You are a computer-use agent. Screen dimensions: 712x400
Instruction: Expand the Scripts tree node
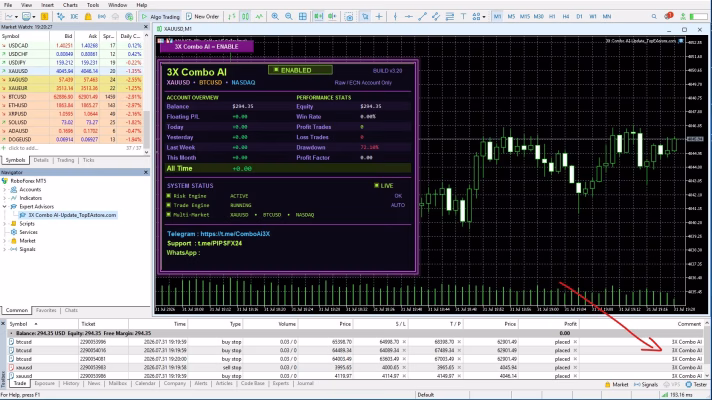(x=5, y=223)
